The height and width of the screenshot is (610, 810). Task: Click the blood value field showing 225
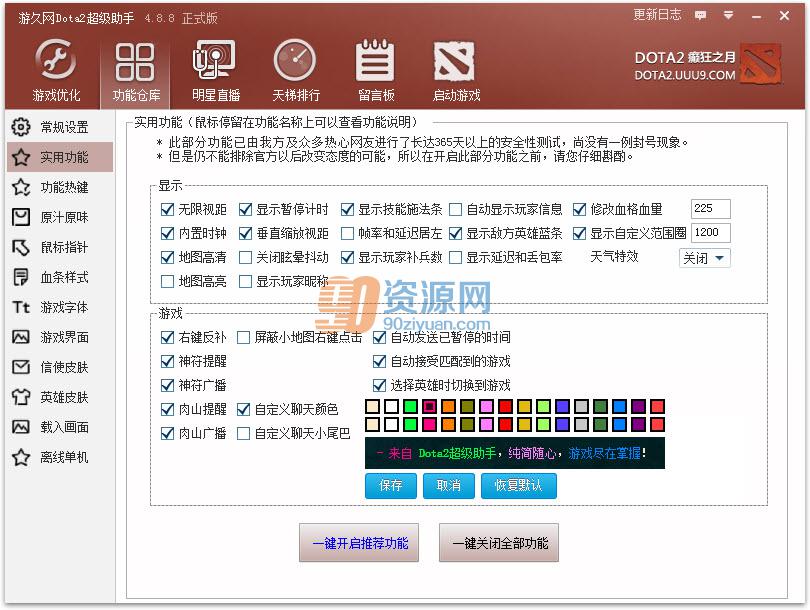point(710,209)
